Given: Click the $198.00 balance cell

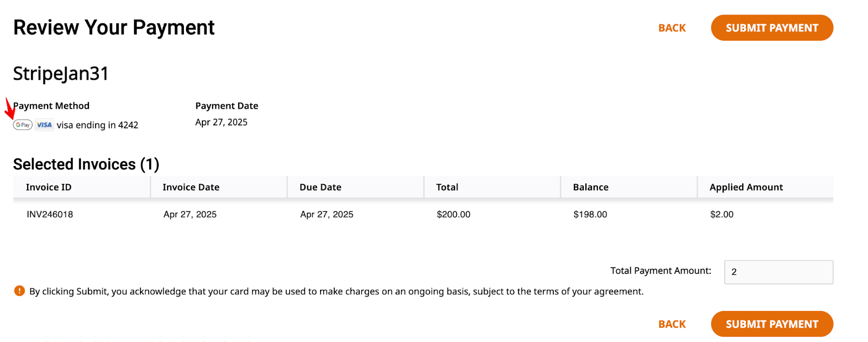Looking at the screenshot, I should (590, 214).
